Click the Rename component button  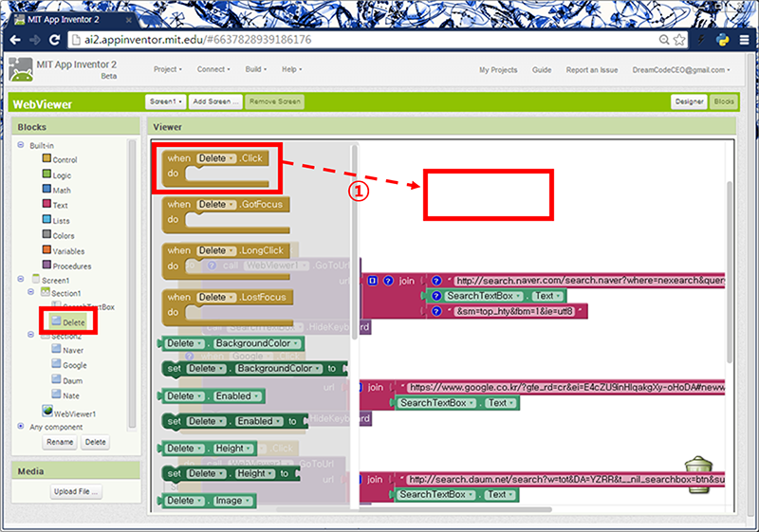60,442
